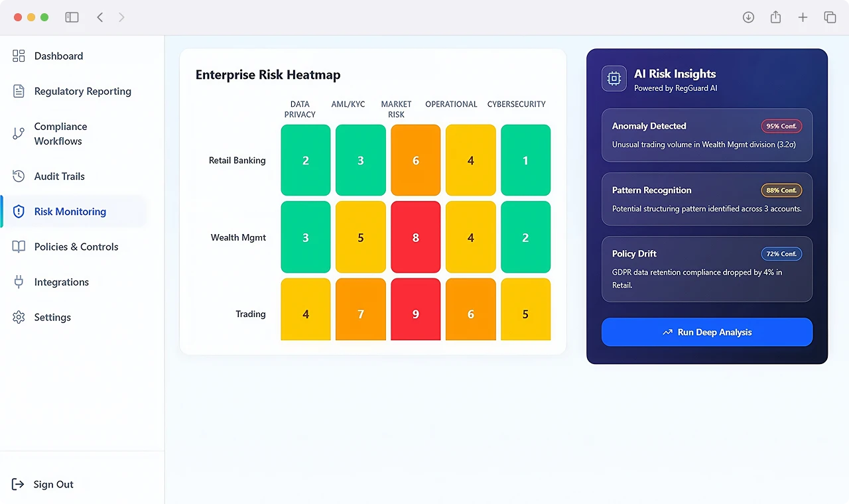Open the Anomaly Detected insight card

(707, 135)
